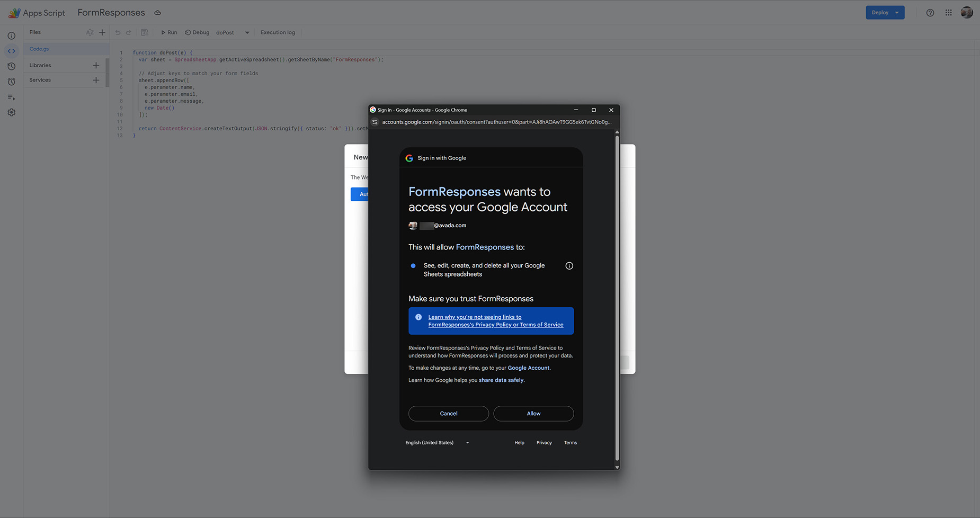The width and height of the screenshot is (980, 518).
Task: Click the site information icon in address bar
Action: [x=375, y=122]
